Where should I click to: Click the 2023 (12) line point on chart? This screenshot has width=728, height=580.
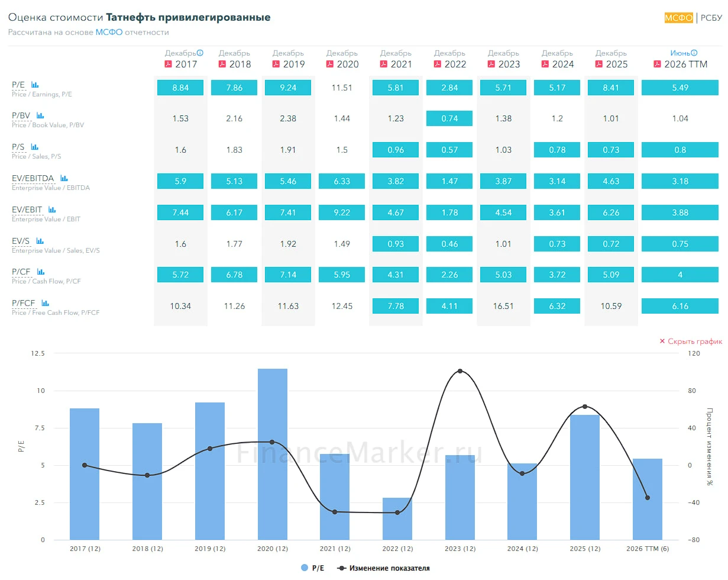[x=460, y=371]
